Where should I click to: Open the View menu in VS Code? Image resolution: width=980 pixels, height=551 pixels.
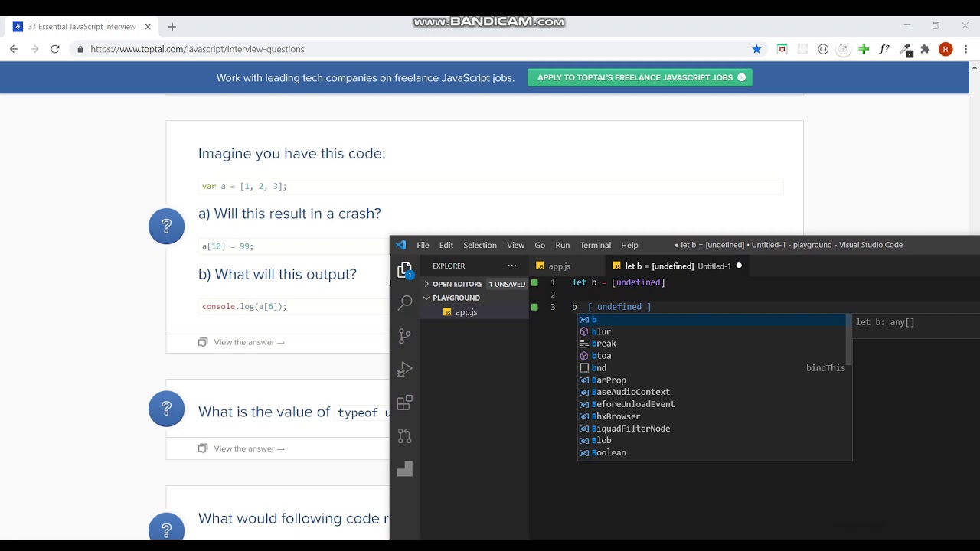pos(515,245)
